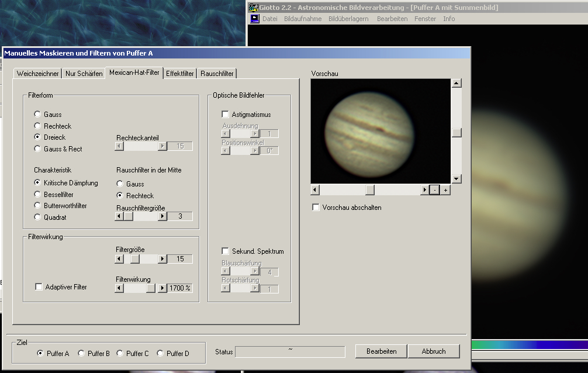Select Puffer D as target

pos(173,354)
